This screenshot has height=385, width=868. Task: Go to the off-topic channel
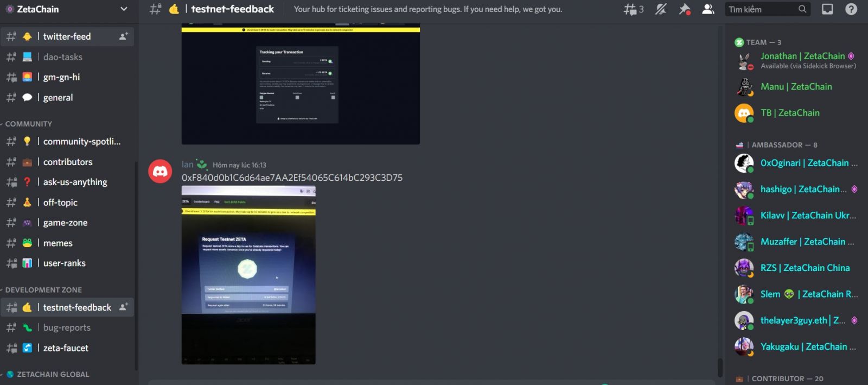pyautogui.click(x=67, y=203)
